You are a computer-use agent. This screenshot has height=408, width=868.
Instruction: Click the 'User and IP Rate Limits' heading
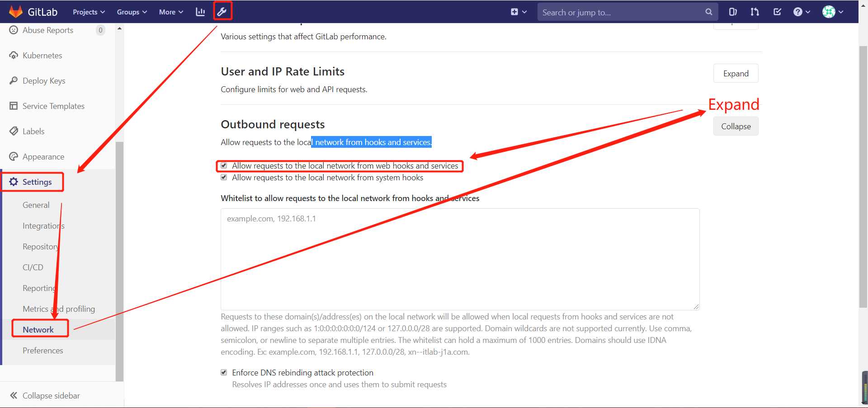point(283,71)
